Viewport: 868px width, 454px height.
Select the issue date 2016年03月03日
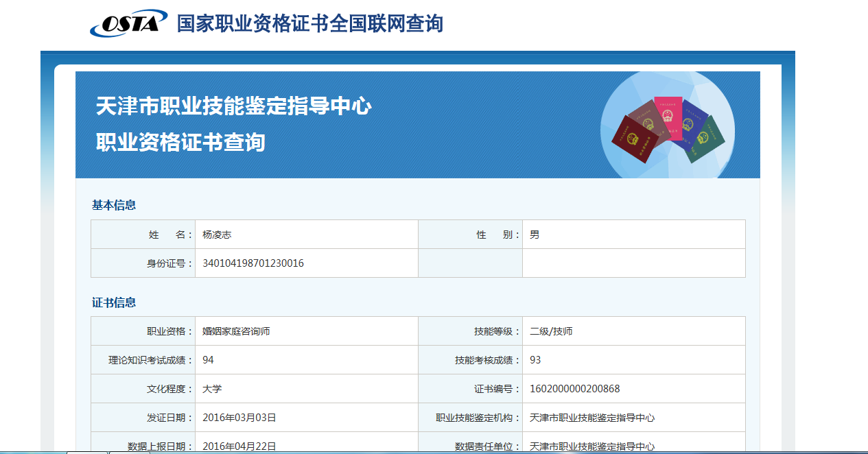point(239,418)
